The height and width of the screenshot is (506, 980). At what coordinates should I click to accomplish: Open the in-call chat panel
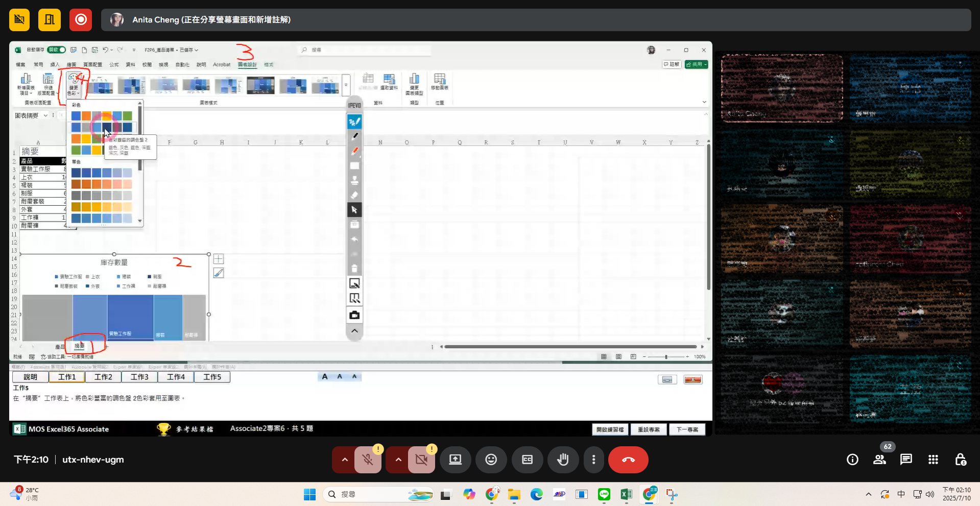[906, 460]
